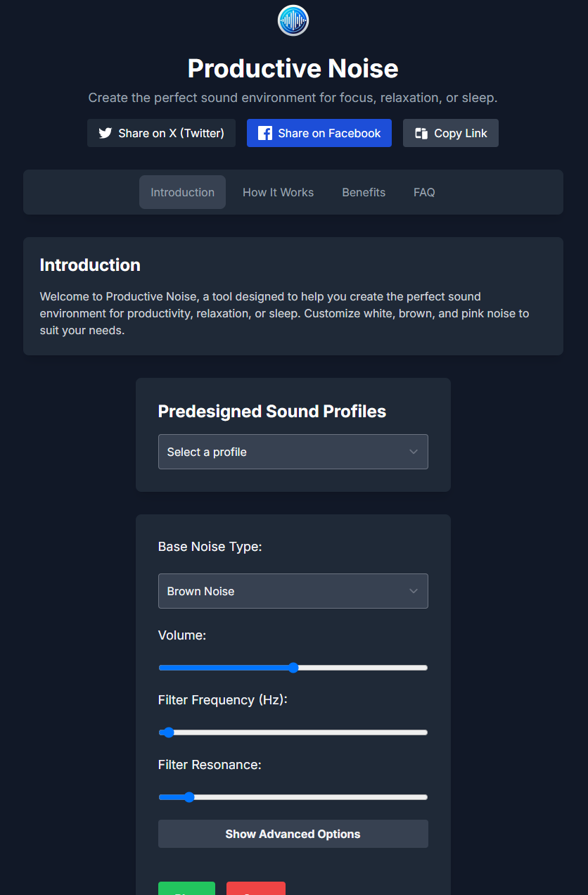Click the Volume slider handle

tap(293, 668)
